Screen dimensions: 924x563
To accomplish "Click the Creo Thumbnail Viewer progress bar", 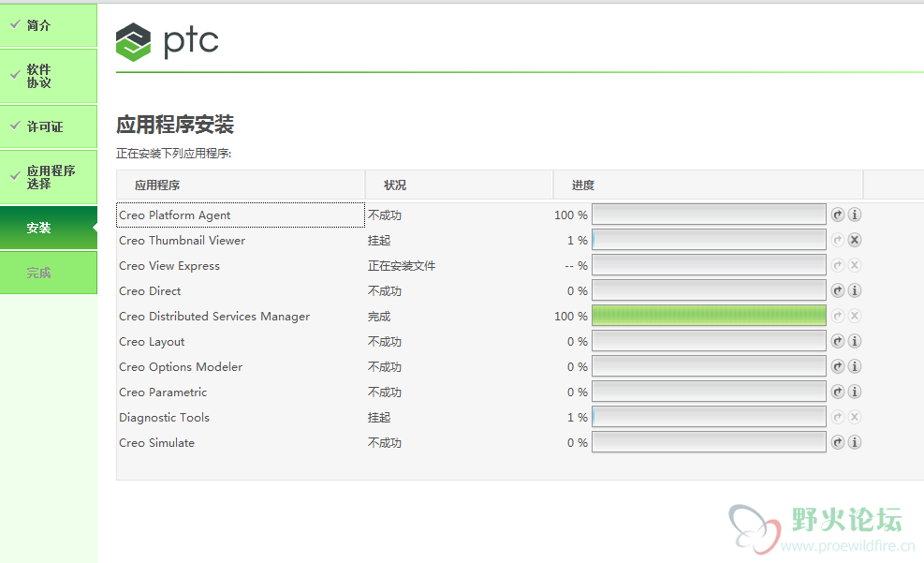I will coord(709,240).
